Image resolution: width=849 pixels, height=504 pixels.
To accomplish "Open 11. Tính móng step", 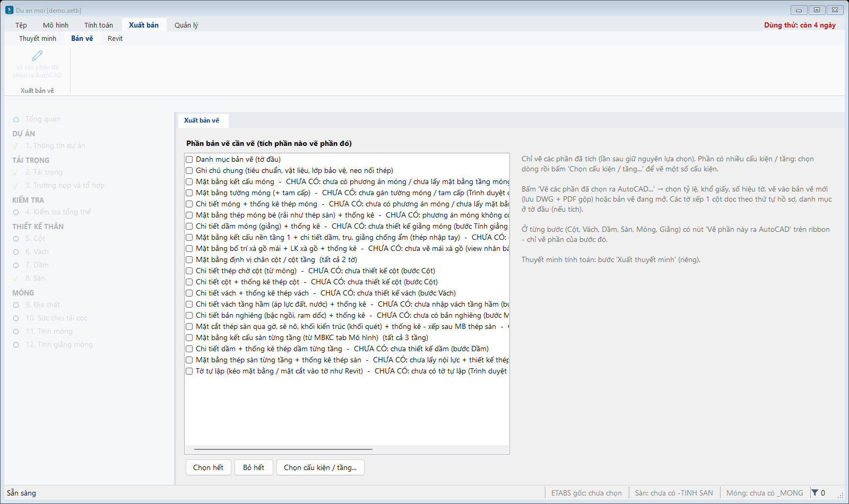I will [49, 331].
